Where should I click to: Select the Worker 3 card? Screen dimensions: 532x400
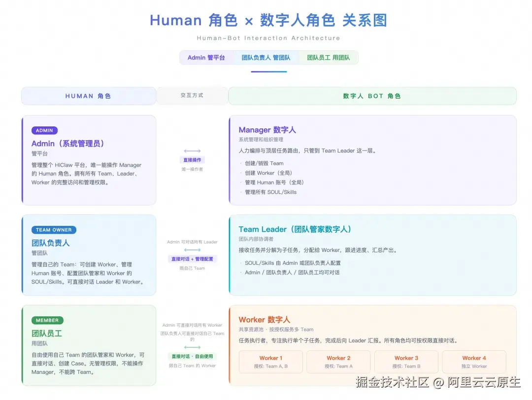pyautogui.click(x=406, y=361)
